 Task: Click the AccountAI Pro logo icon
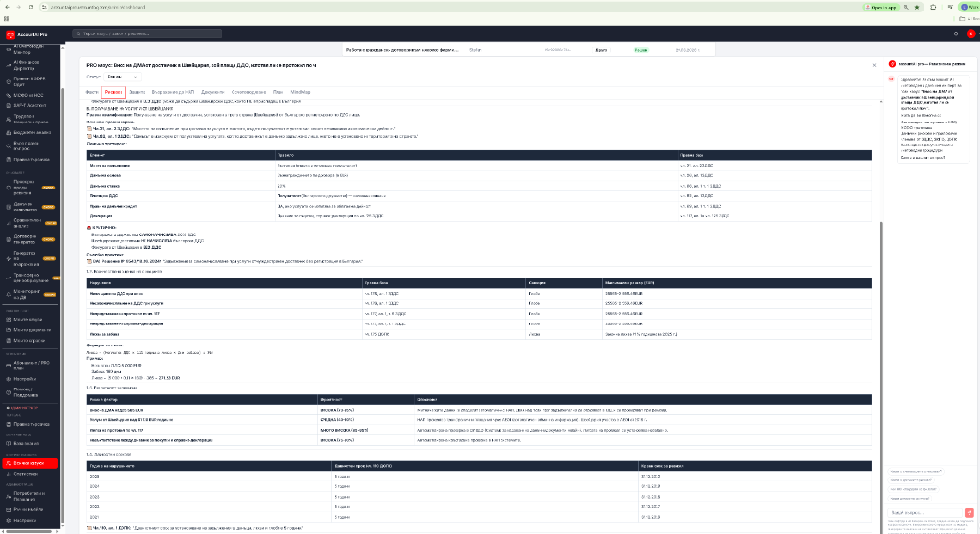tap(10, 35)
